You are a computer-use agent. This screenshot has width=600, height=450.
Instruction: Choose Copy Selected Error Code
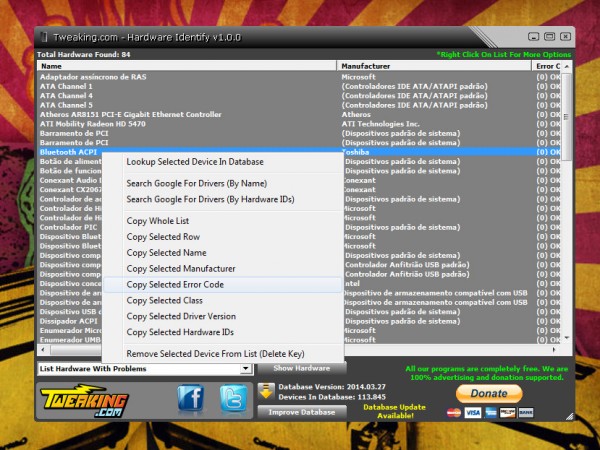pos(222,285)
